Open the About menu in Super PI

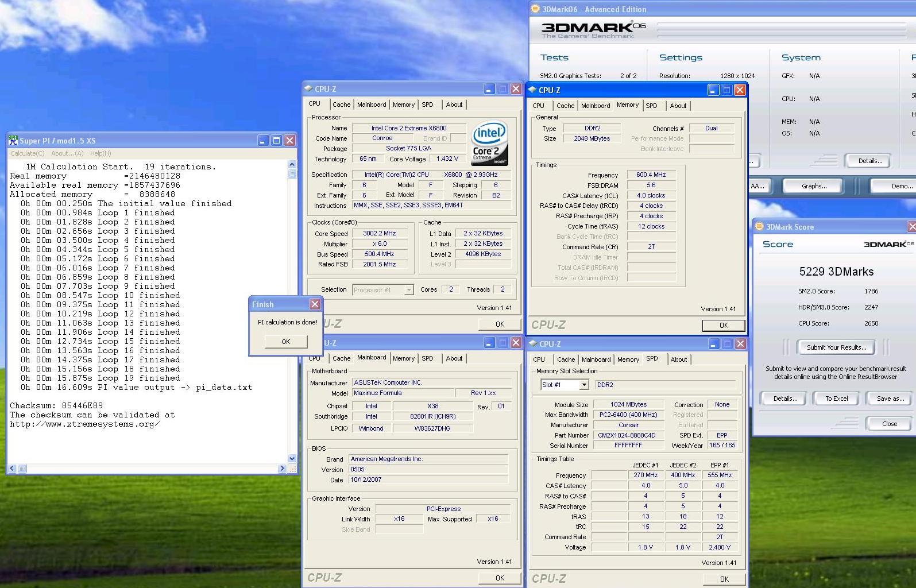(x=67, y=153)
